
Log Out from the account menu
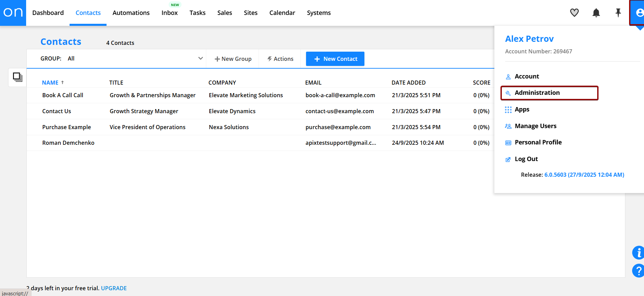click(x=526, y=159)
